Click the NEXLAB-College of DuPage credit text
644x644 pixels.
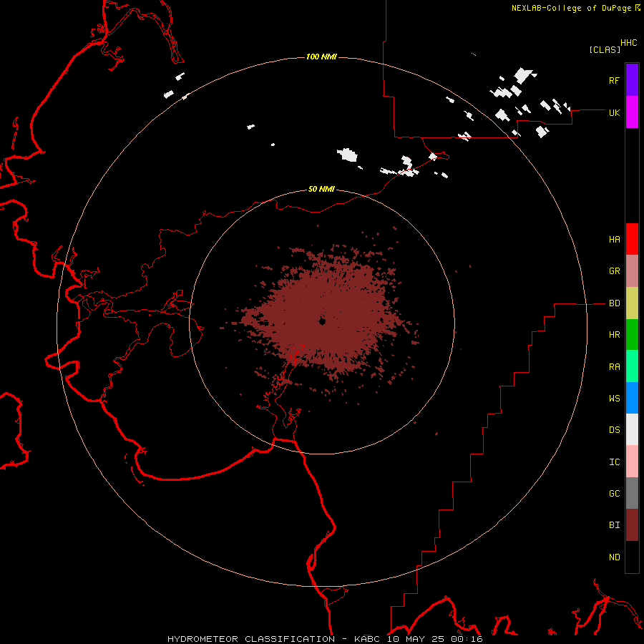(571, 8)
